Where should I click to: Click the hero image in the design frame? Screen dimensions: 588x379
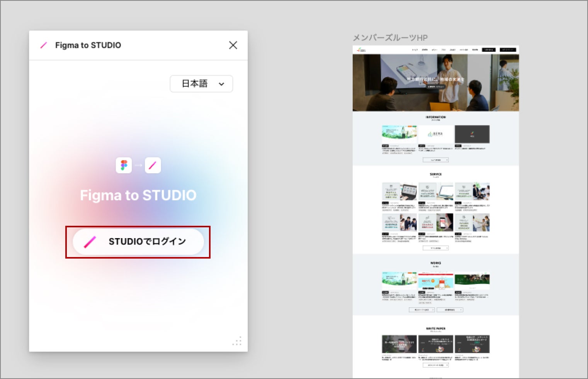point(435,82)
